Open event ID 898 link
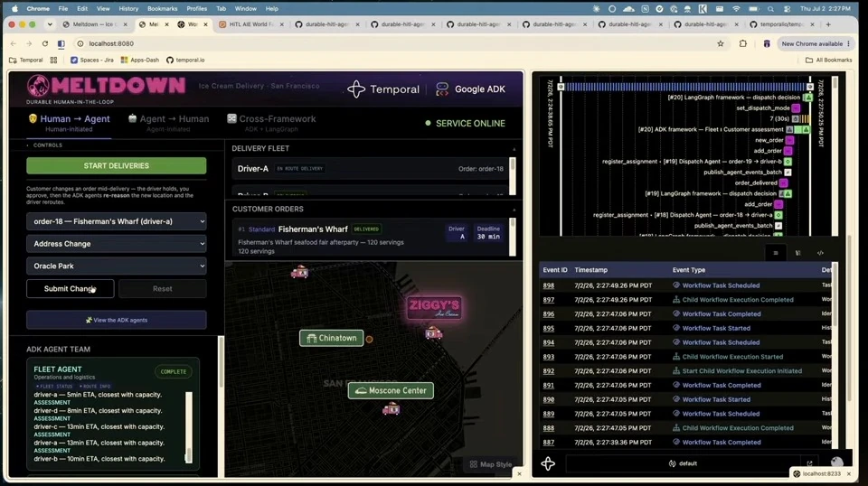The image size is (868, 486). point(549,285)
